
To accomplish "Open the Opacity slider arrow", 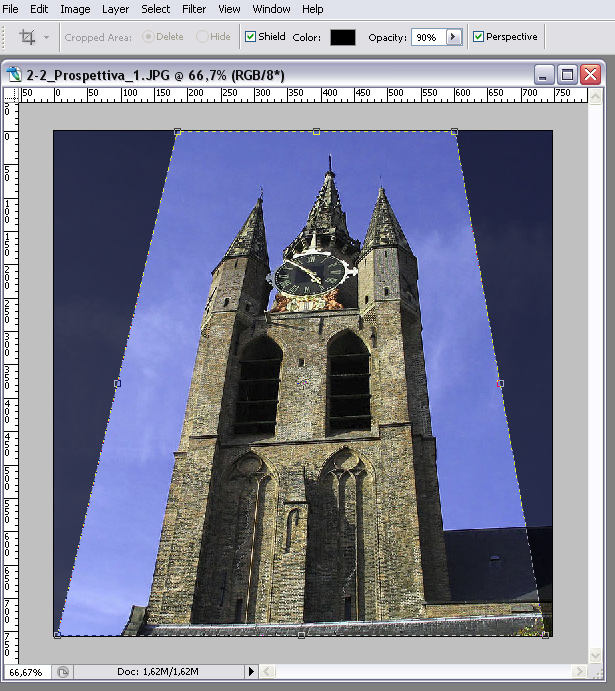I will pyautogui.click(x=453, y=37).
